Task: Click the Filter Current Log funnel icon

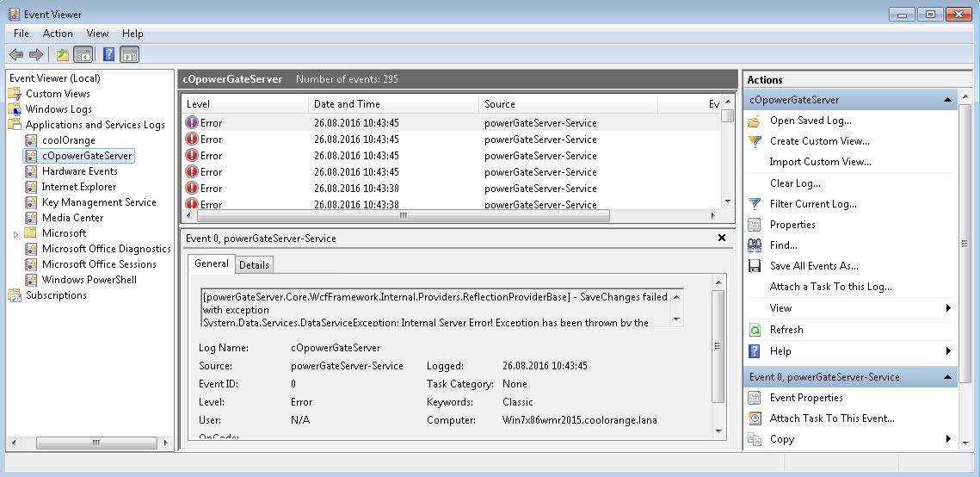Action: click(x=755, y=204)
